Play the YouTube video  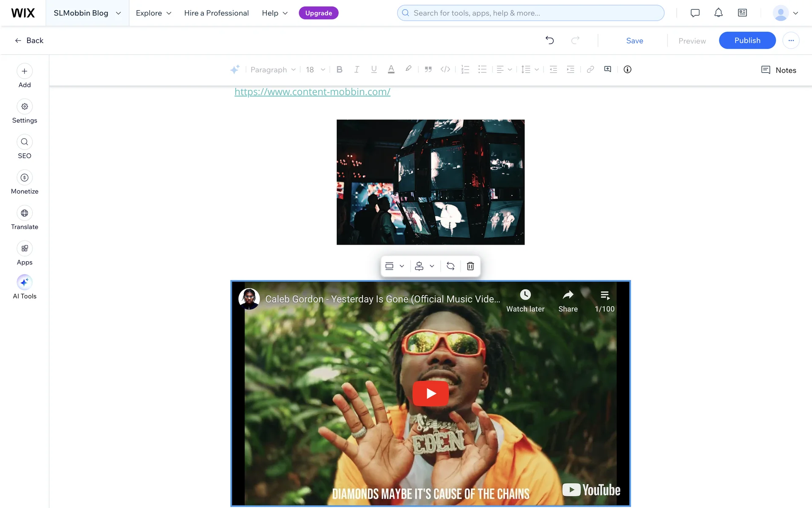[431, 393]
